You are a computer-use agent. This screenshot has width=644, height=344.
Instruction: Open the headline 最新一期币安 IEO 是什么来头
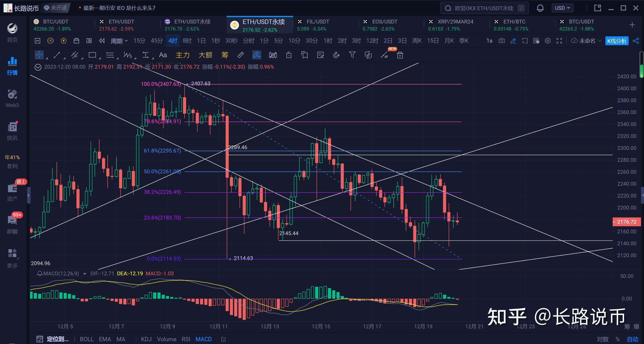click(x=119, y=8)
